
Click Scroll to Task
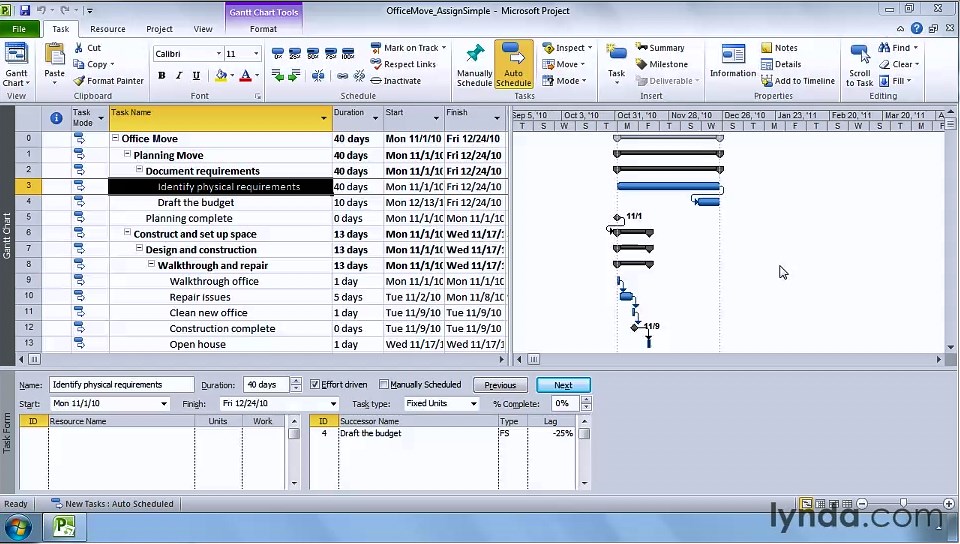coord(860,65)
